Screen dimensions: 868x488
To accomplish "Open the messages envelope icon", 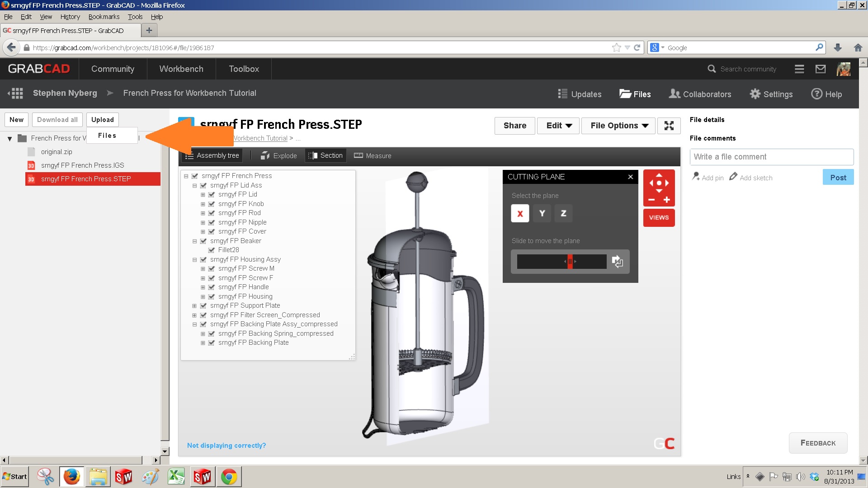I will (x=821, y=69).
